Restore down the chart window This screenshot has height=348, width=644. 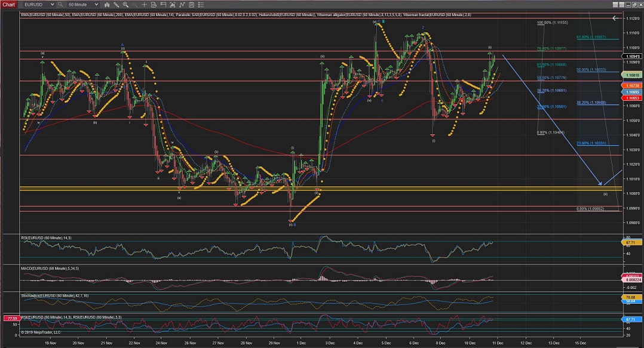[x=634, y=5]
